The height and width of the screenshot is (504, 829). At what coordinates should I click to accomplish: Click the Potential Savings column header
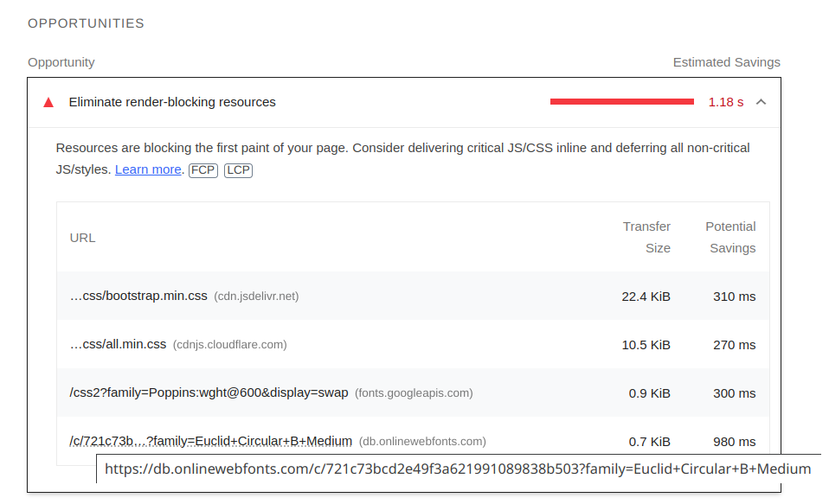[x=730, y=237]
